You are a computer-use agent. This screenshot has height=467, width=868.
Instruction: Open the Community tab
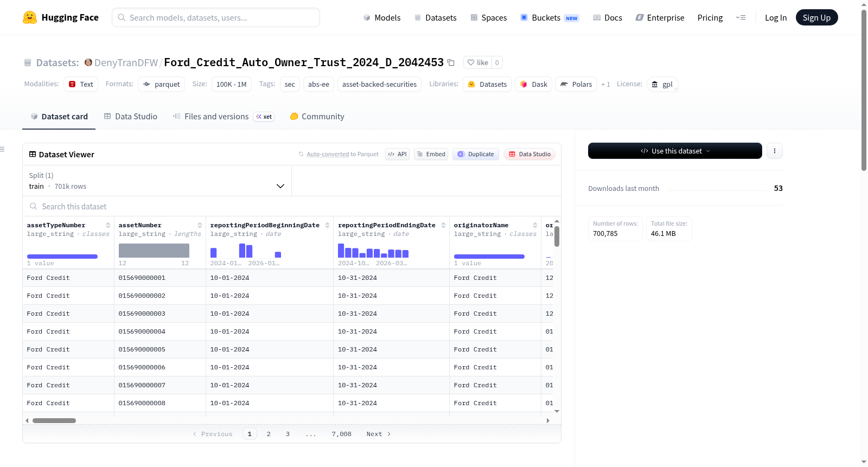click(x=317, y=116)
